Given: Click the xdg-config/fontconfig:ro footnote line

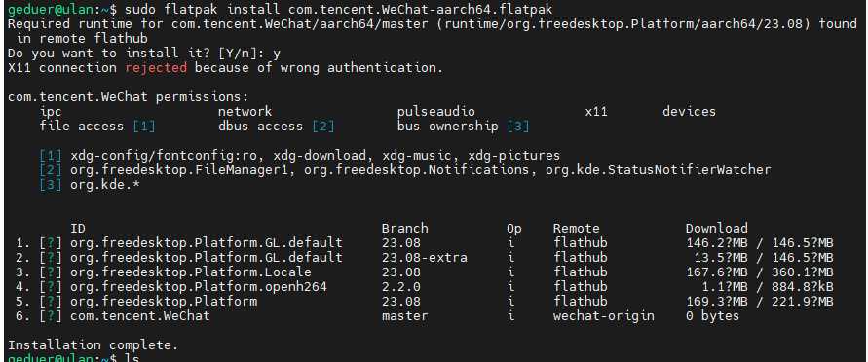Looking at the screenshot, I should 316,156.
